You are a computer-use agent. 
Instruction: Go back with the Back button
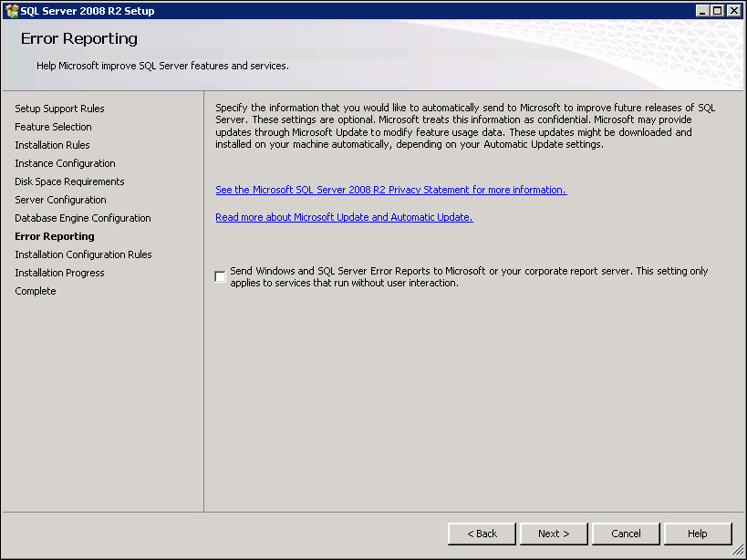(482, 534)
